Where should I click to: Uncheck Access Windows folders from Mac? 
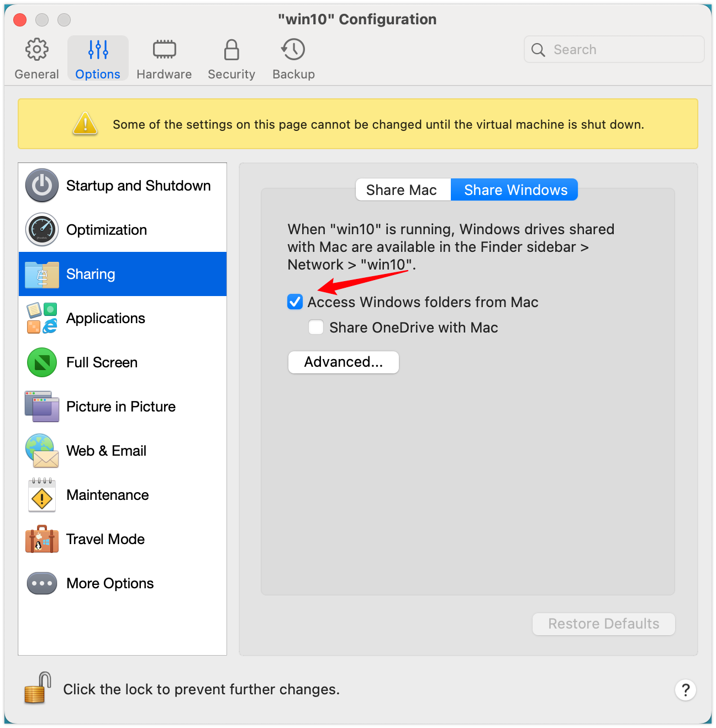coord(295,302)
